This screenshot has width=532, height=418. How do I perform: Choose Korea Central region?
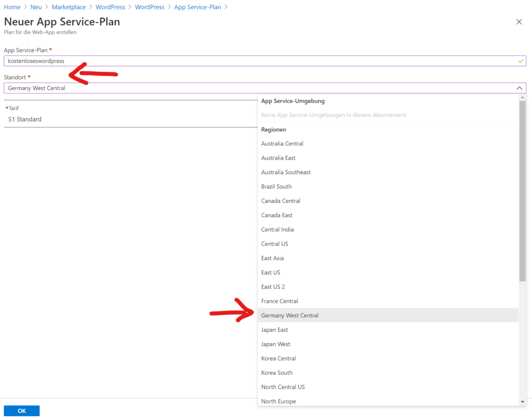[388, 358]
